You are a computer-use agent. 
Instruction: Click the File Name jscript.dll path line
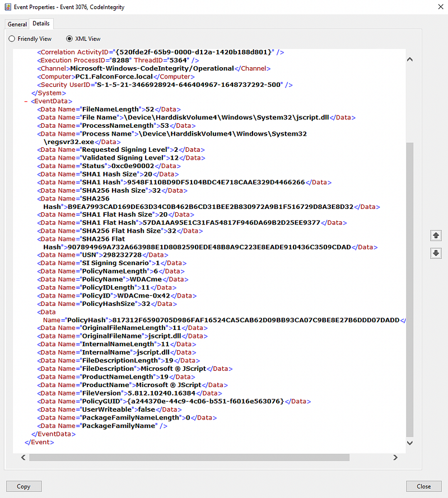tap(196, 118)
